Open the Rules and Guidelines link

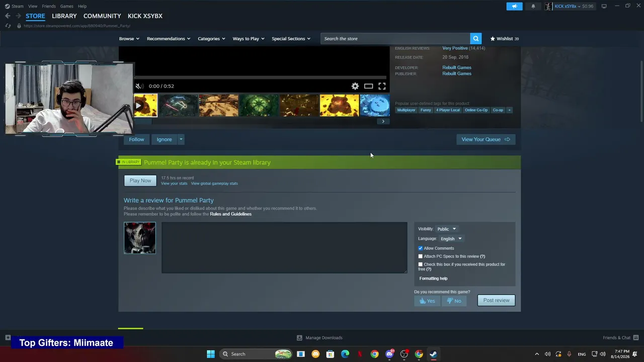pos(230,214)
